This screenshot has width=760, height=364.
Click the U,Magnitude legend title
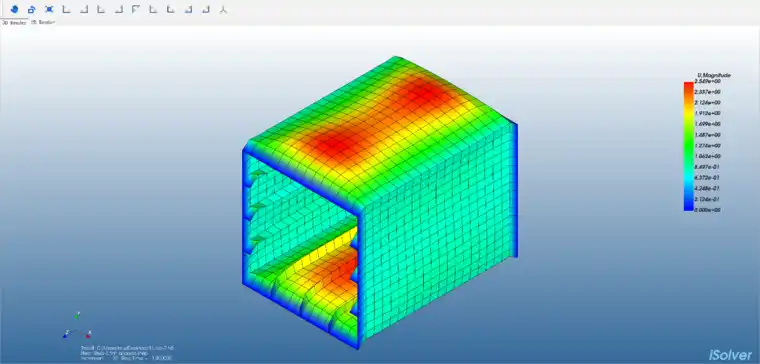click(714, 75)
